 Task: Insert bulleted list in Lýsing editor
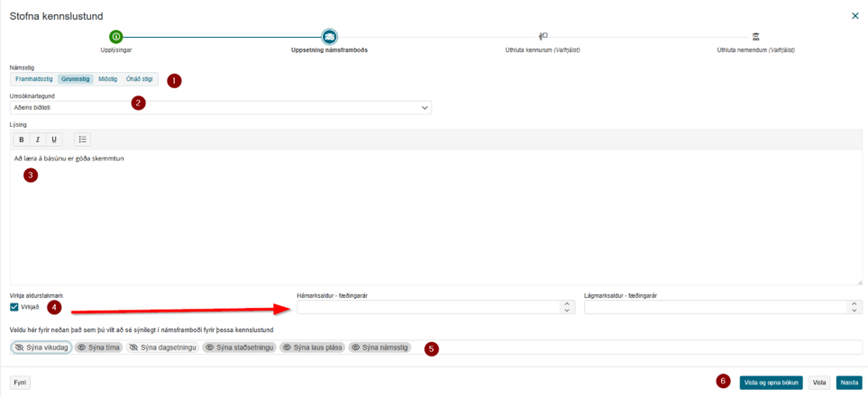coord(83,140)
